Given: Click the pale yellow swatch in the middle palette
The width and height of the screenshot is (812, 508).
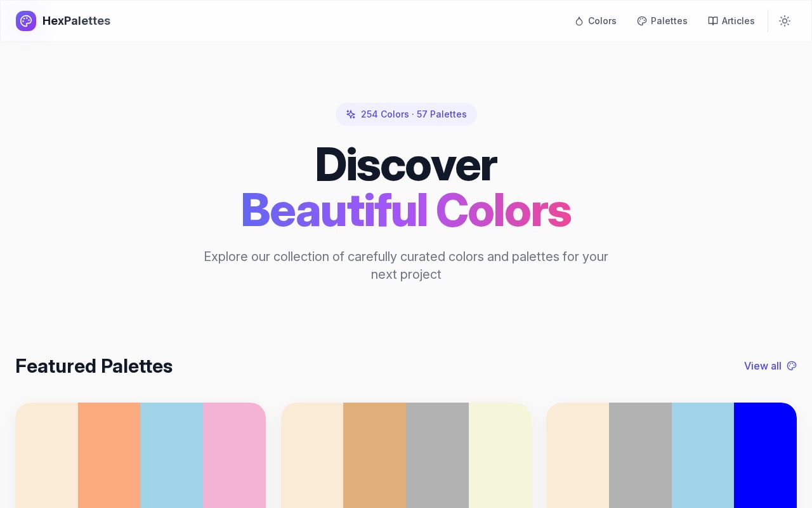Looking at the screenshot, I should (500, 455).
